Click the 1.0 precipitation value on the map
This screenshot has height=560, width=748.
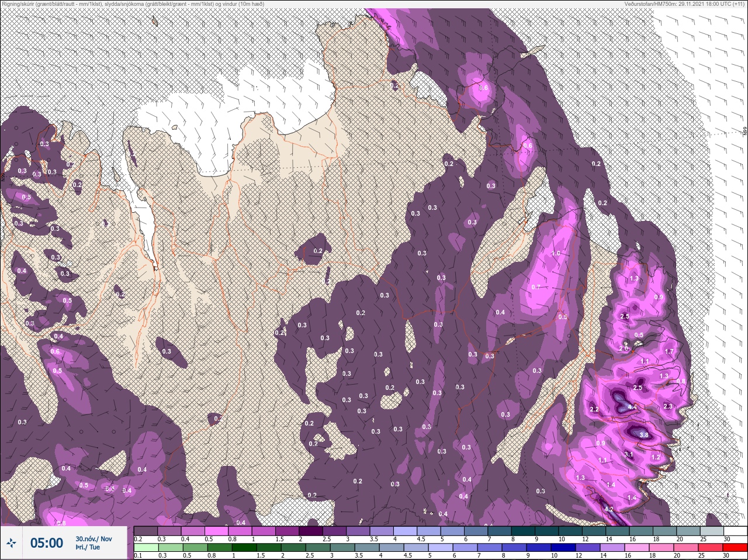556,253
